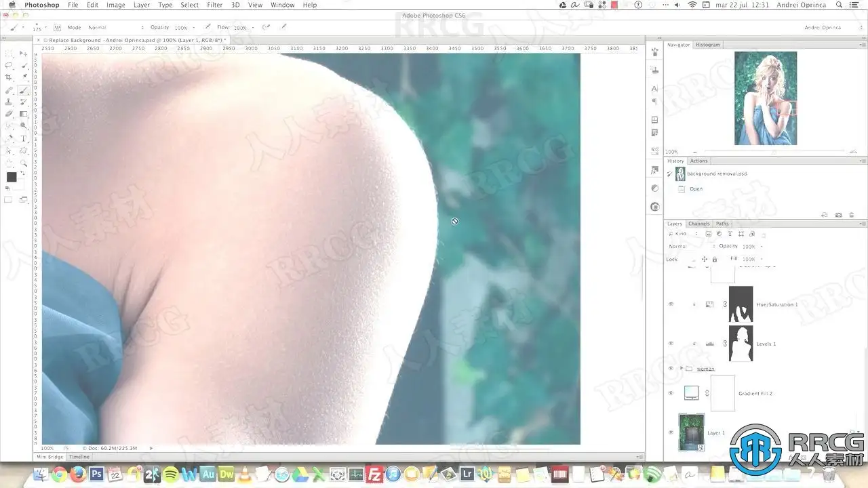Switch to the Paths tab

pos(722,224)
